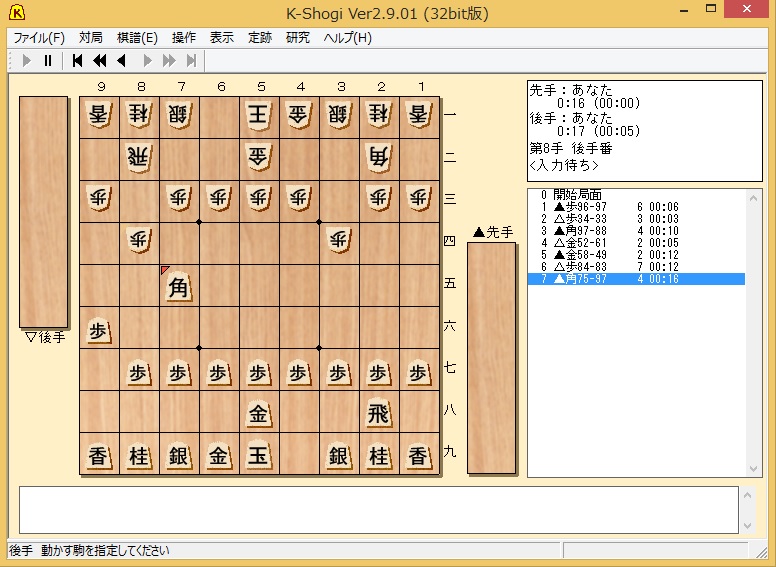Maximize the K-Shogi window

coord(711,9)
